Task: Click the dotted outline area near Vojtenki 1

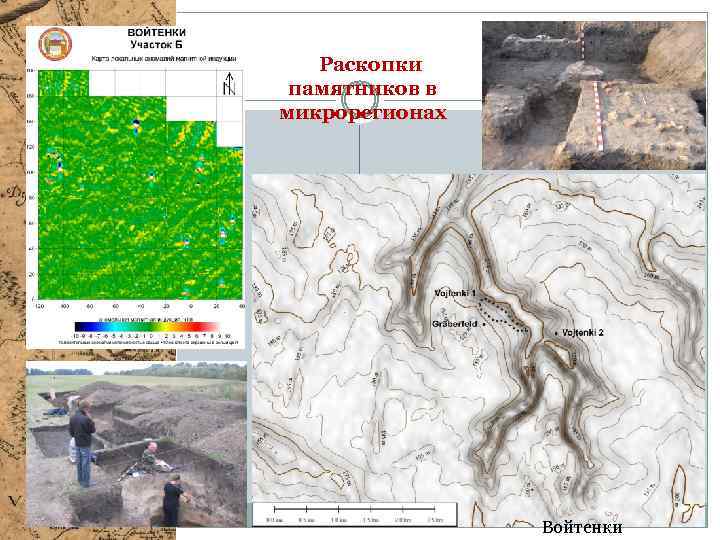Action: click(504, 315)
